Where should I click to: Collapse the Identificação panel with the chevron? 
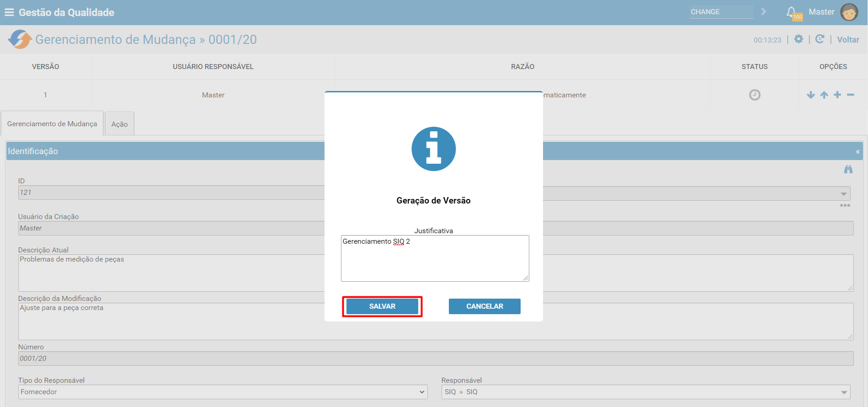858,151
